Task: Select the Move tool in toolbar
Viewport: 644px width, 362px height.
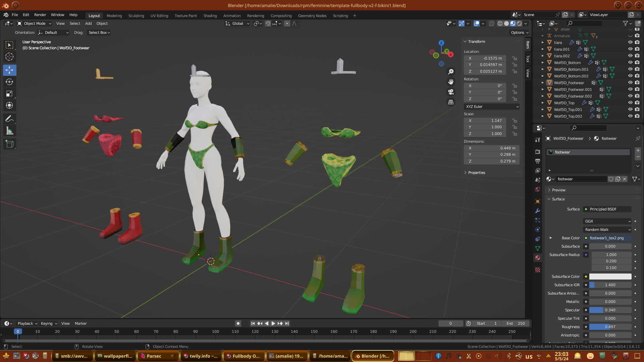Action: click(9, 70)
